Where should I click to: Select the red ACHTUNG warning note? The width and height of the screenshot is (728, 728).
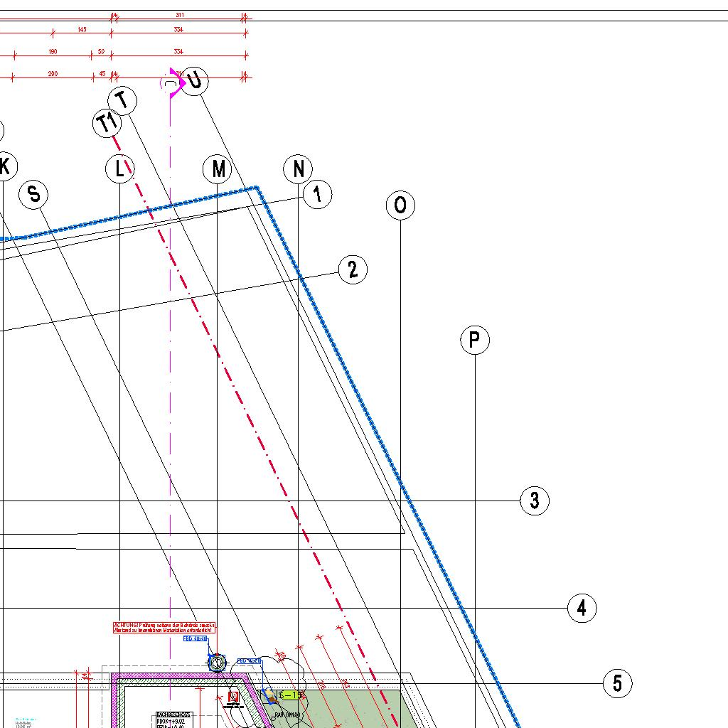click(164, 627)
